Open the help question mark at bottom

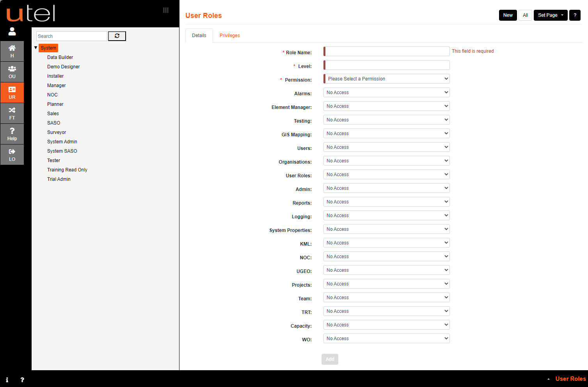coord(22,380)
